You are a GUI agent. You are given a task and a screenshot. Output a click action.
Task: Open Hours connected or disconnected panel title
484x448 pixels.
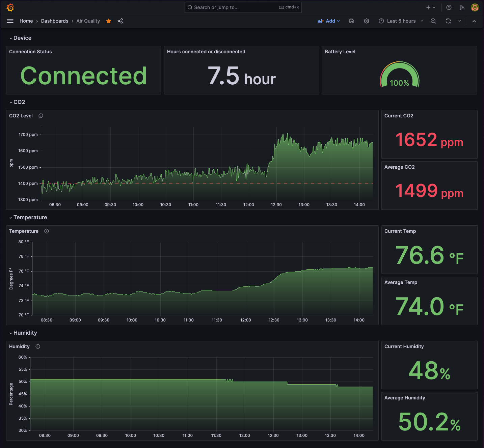point(206,52)
